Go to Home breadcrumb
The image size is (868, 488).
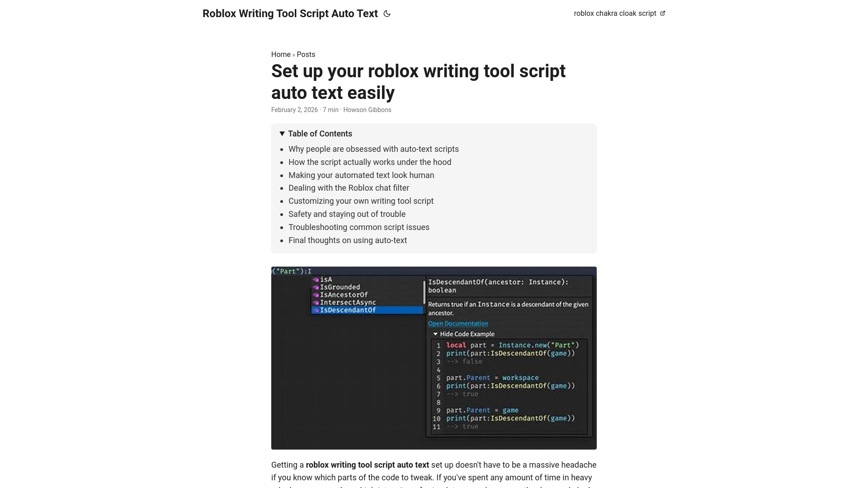(x=281, y=54)
